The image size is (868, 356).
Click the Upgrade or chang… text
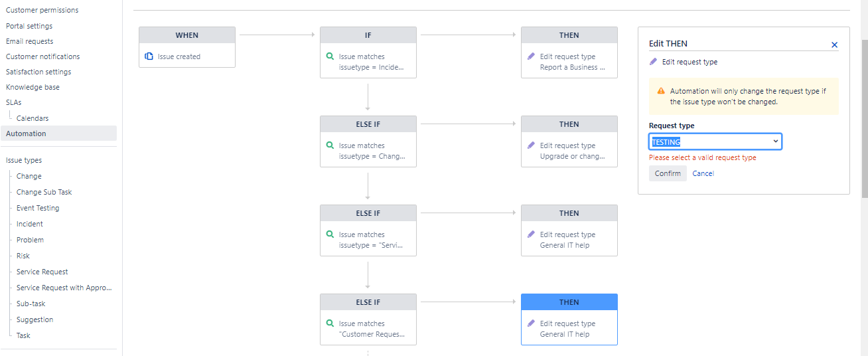tap(573, 156)
